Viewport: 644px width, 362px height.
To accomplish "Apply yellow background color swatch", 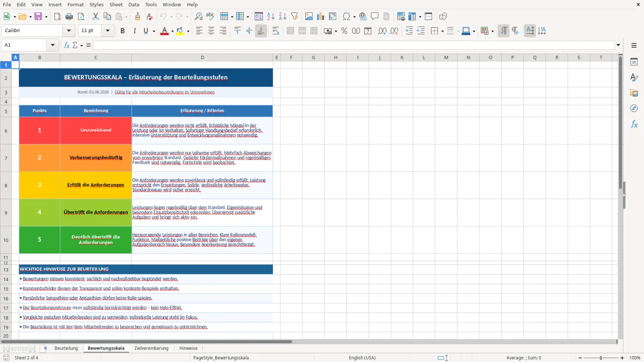I will pos(180,31).
